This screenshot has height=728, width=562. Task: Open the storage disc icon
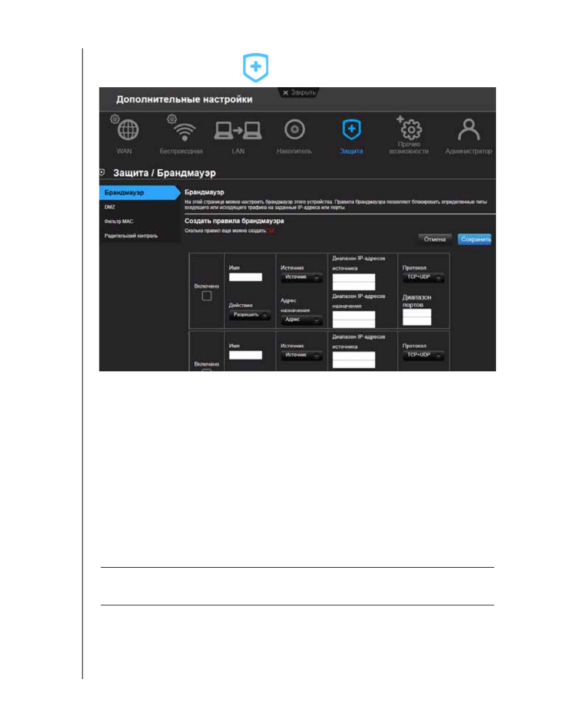tap(295, 130)
